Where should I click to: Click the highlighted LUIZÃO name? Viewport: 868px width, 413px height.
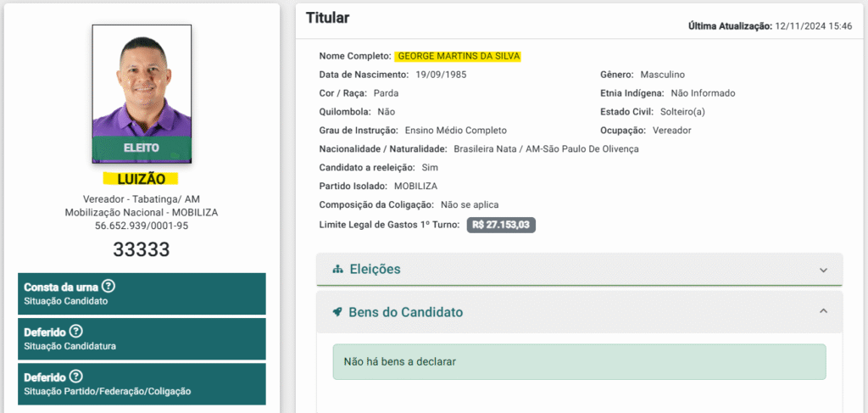[x=140, y=179]
